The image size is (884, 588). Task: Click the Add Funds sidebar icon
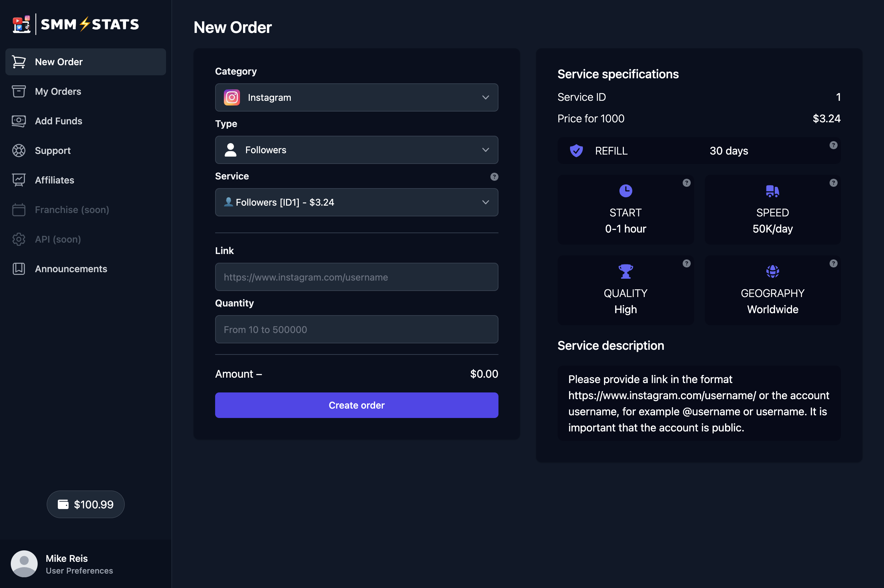pyautogui.click(x=19, y=121)
